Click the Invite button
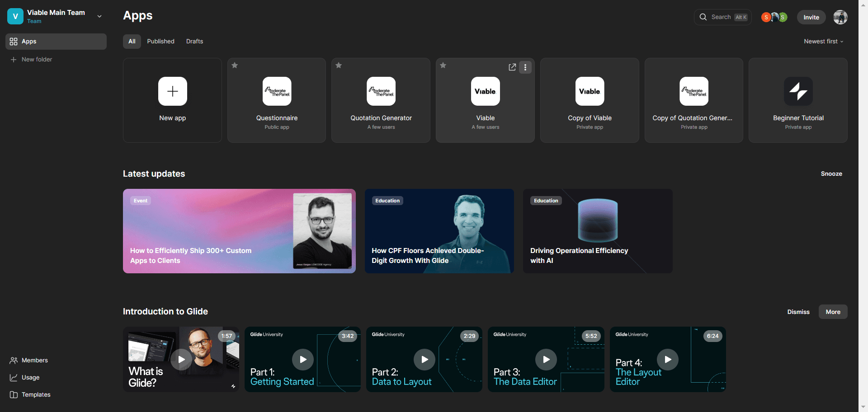Image resolution: width=868 pixels, height=412 pixels. 811,17
